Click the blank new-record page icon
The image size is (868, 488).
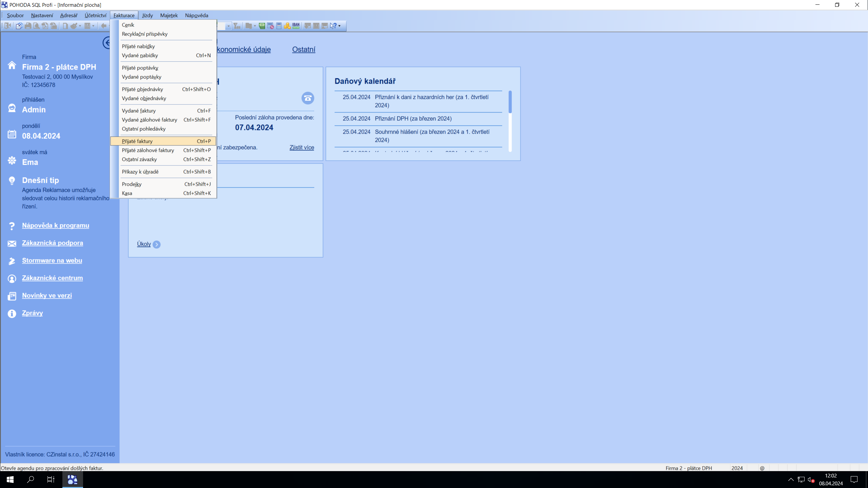click(65, 26)
